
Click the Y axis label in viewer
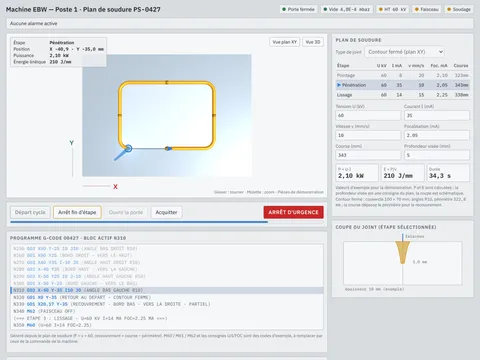[71, 143]
